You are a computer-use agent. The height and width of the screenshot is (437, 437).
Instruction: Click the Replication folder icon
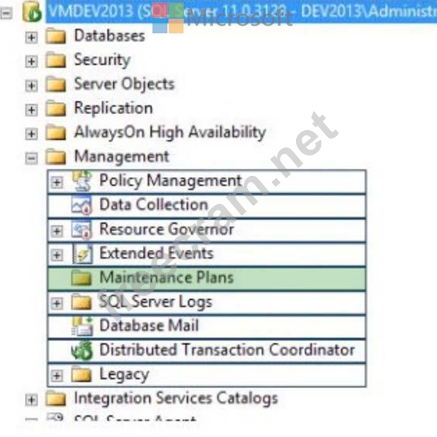pyautogui.click(x=56, y=109)
